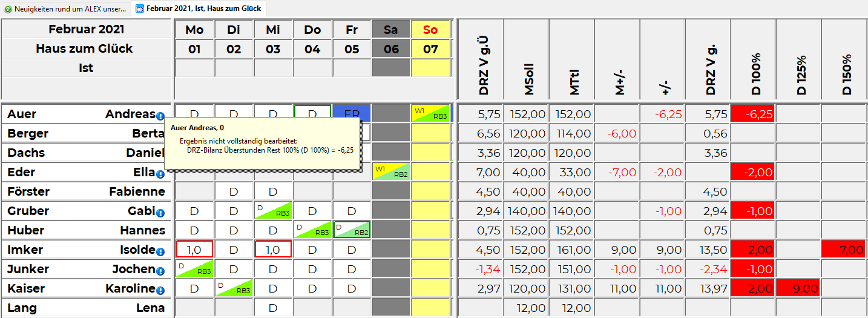Select the So 07 Sunday column header
The image size is (868, 318).
click(430, 39)
